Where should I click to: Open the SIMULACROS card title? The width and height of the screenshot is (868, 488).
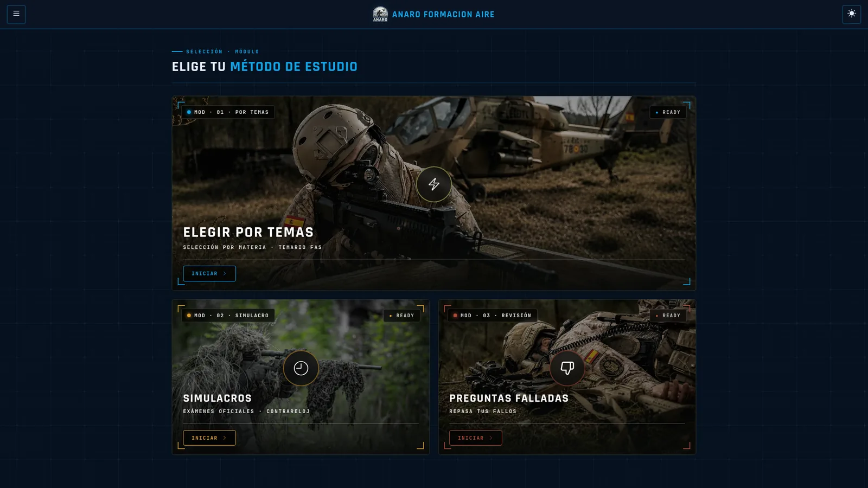pyautogui.click(x=218, y=399)
